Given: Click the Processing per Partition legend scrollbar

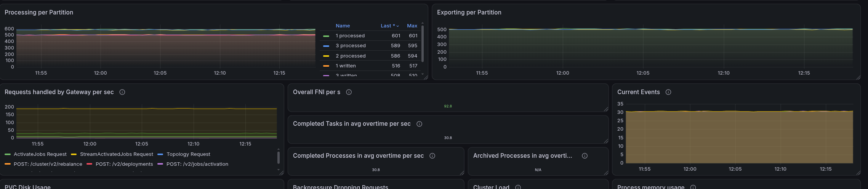Looking at the screenshot, I should [423, 43].
